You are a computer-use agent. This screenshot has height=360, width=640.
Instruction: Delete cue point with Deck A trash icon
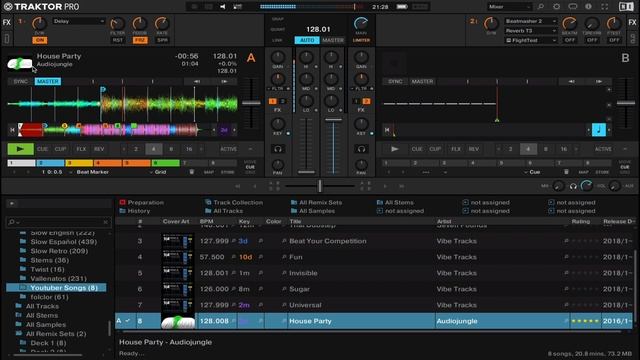192,172
